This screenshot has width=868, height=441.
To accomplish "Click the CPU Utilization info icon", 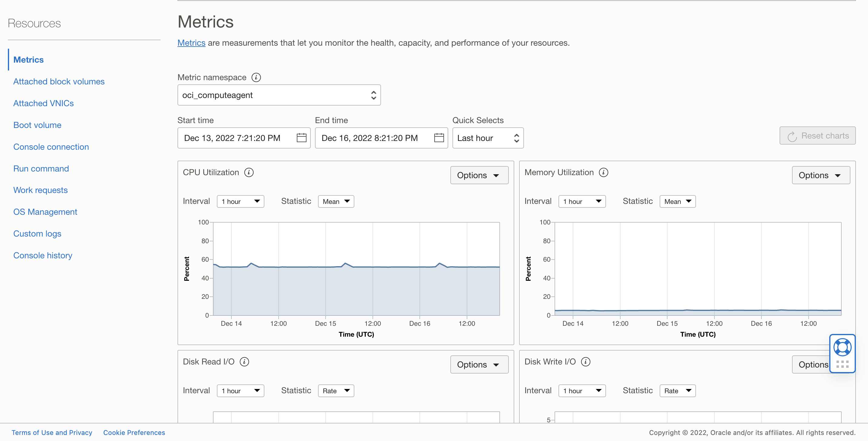I will [x=249, y=172].
